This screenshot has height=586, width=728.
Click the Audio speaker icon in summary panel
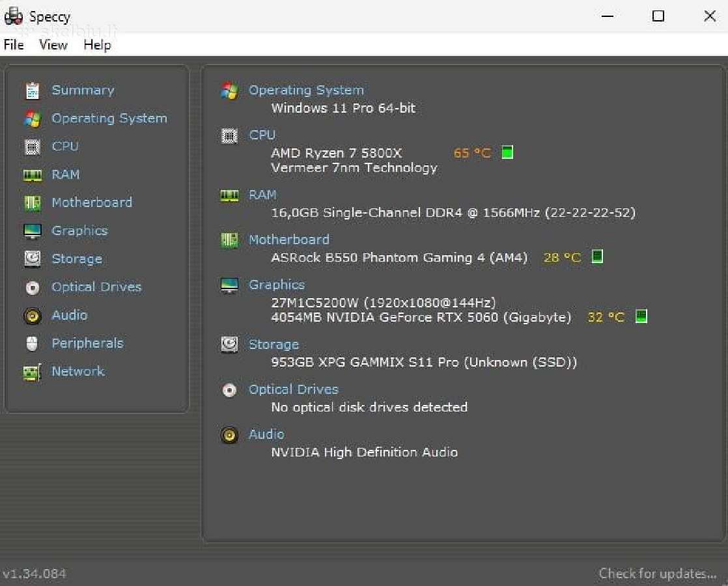tap(229, 435)
